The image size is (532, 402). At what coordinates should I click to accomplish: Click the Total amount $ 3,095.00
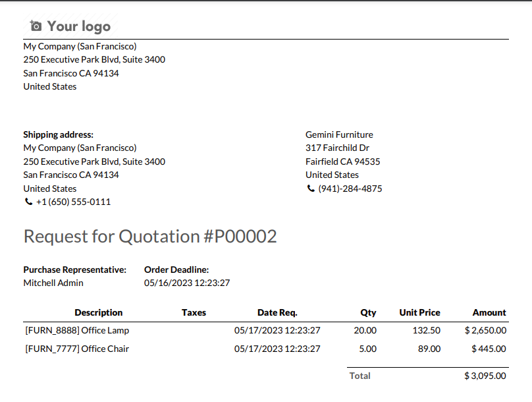(x=485, y=376)
